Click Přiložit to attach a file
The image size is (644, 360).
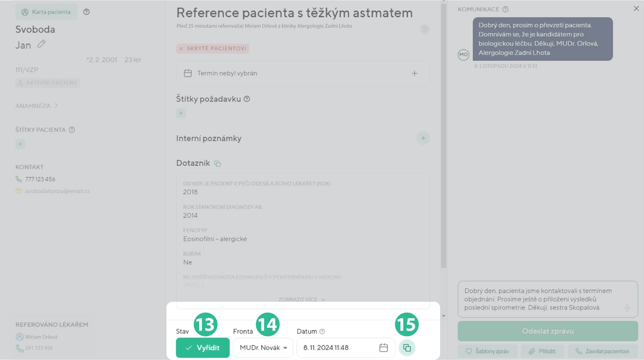pos(542,351)
